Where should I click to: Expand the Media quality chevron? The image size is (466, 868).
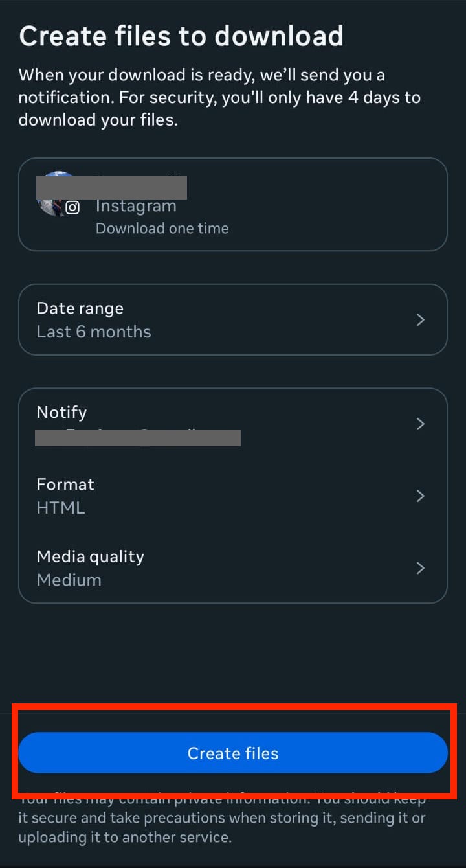pos(421,568)
